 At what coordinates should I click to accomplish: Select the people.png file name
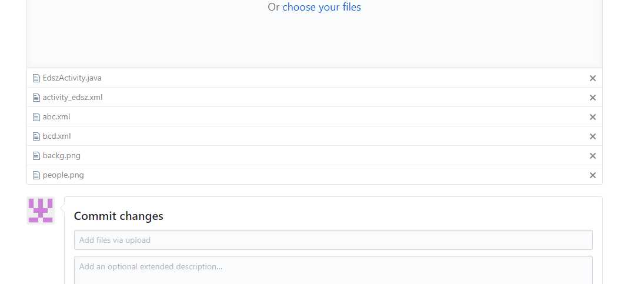tap(64, 175)
